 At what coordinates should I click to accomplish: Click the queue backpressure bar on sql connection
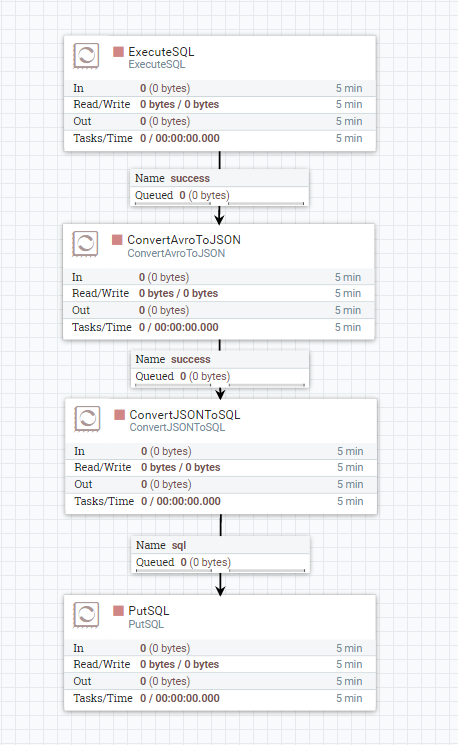[x=220, y=570]
